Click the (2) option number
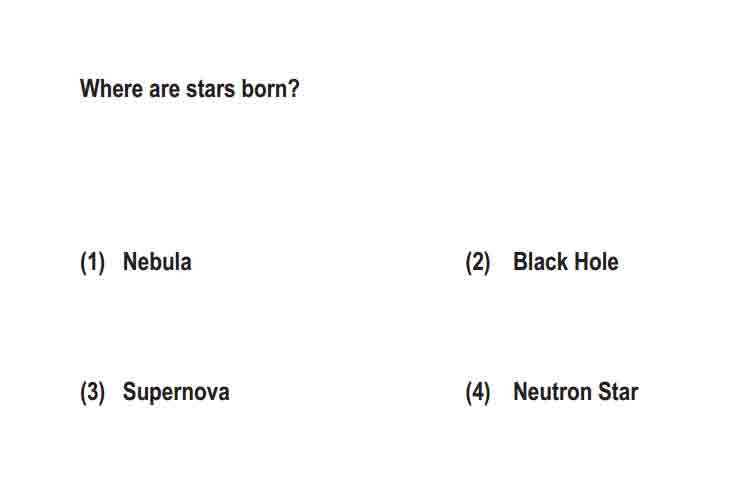This screenshot has height=500, width=750. coord(477,263)
